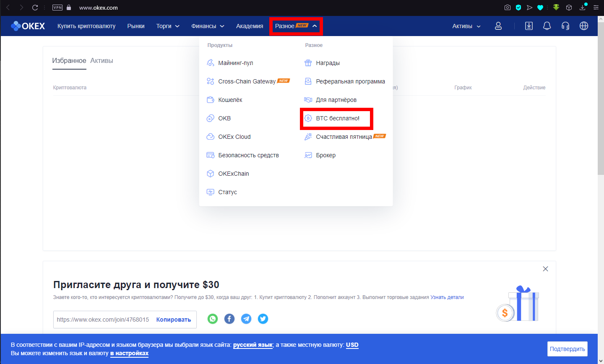Share referral link via WhatsApp
Screen dimensions: 604x364
(213, 319)
